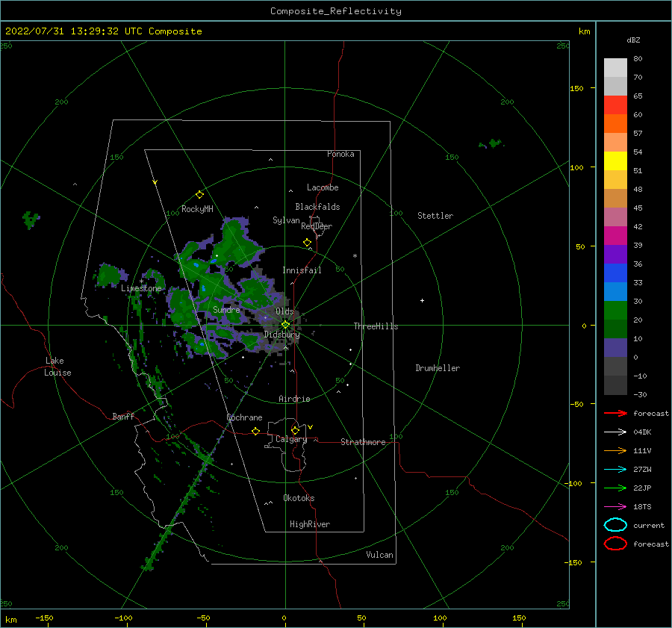Click the Airdrie label
The image size is (672, 628).
point(294,399)
